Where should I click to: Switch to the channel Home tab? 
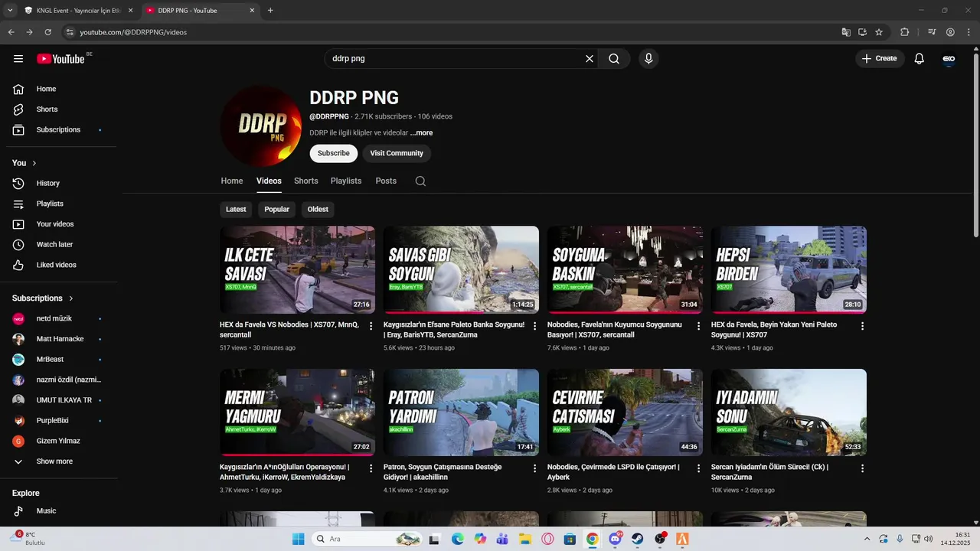click(232, 181)
